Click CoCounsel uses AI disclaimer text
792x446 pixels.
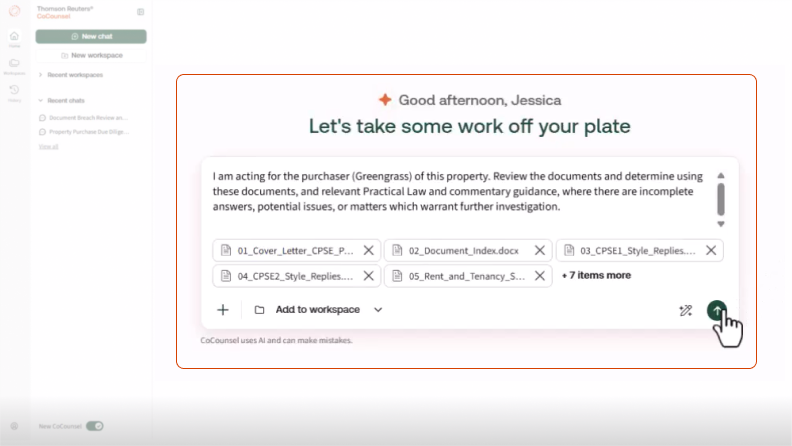tap(276, 340)
